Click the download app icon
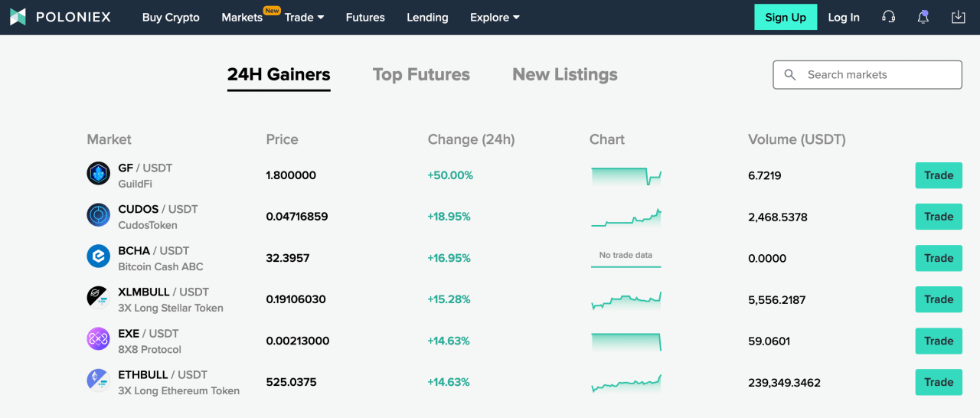The image size is (980, 418). pyautogui.click(x=958, y=17)
